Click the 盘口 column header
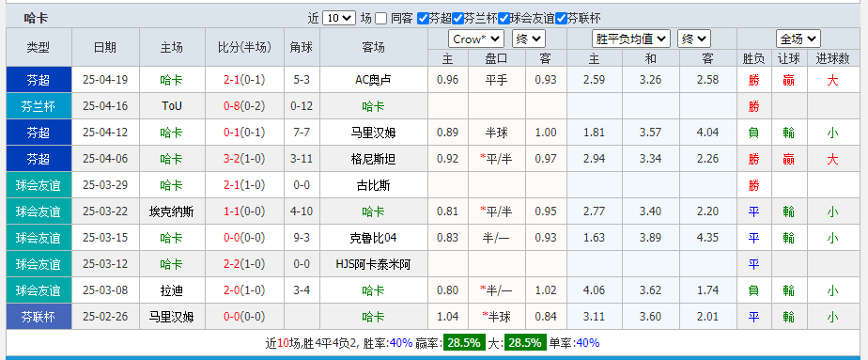The width and height of the screenshot is (868, 360). [497, 58]
